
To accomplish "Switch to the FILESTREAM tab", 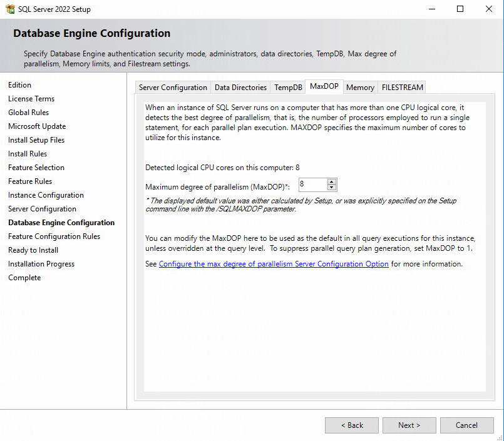I will (402, 88).
